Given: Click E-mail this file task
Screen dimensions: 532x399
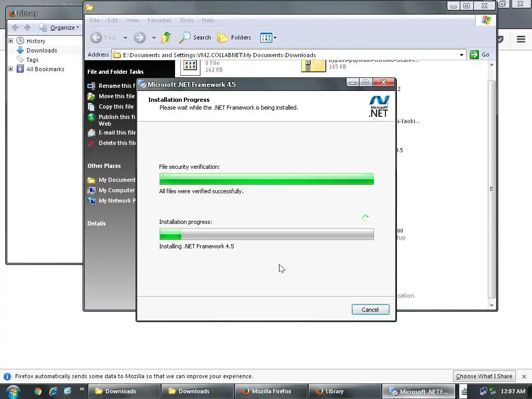Looking at the screenshot, I should click(x=111, y=132).
